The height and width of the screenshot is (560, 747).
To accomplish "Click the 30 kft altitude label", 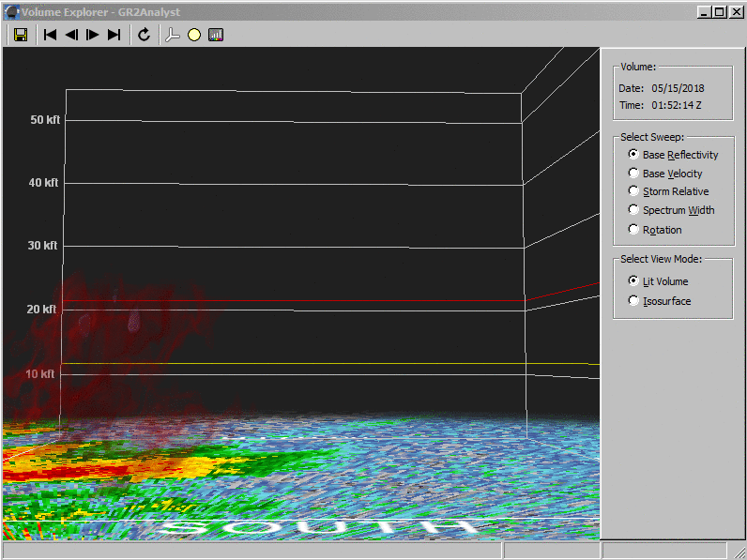I will (x=42, y=245).
